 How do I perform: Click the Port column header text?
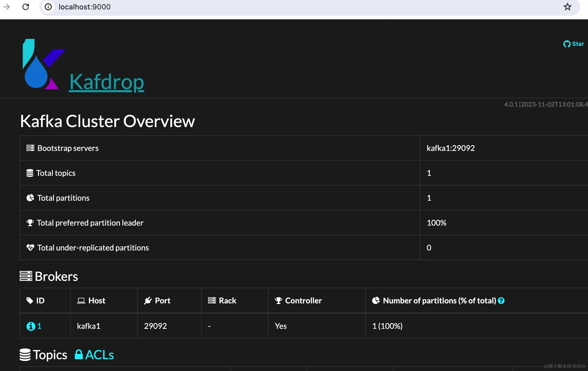pos(163,301)
